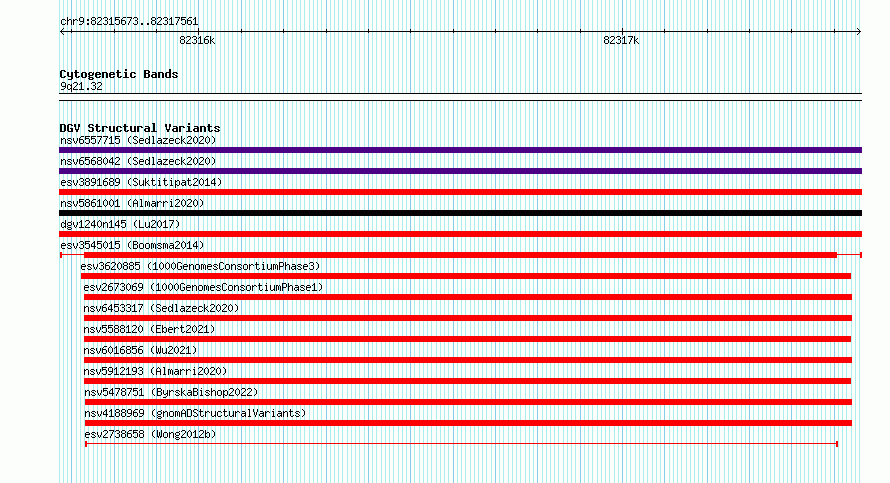Click the red bar of esv3545015
890x483 pixels.
pyautogui.click(x=460, y=255)
